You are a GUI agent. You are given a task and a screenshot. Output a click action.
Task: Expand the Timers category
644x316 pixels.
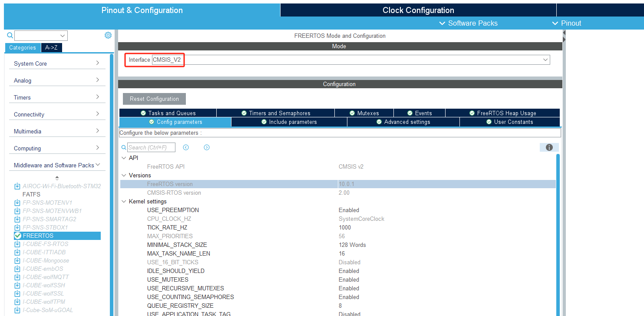tap(57, 97)
